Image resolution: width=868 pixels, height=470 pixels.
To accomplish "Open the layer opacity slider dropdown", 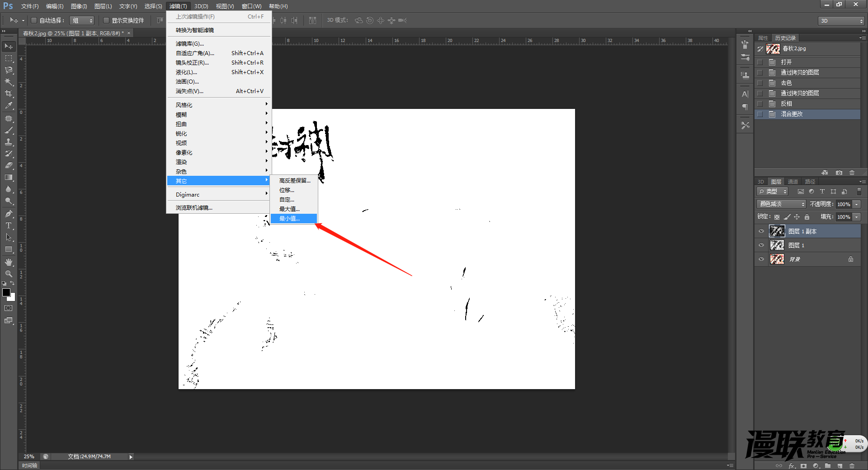I will click(x=857, y=204).
